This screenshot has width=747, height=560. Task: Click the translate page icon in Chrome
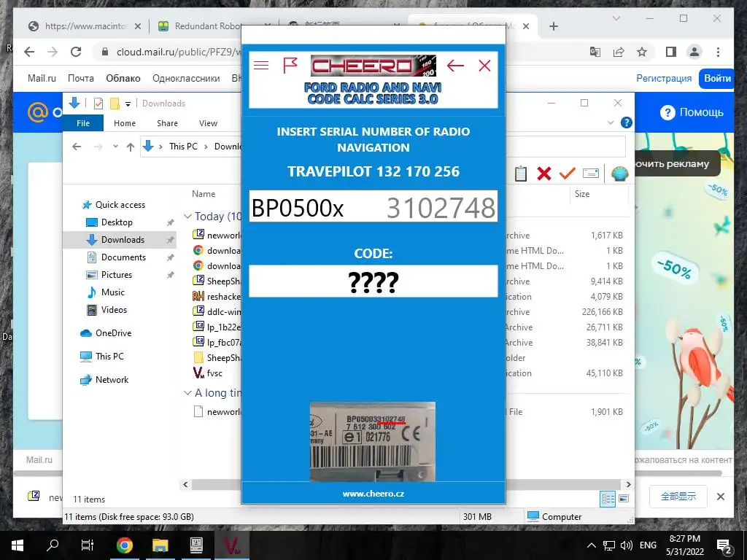[595, 52]
